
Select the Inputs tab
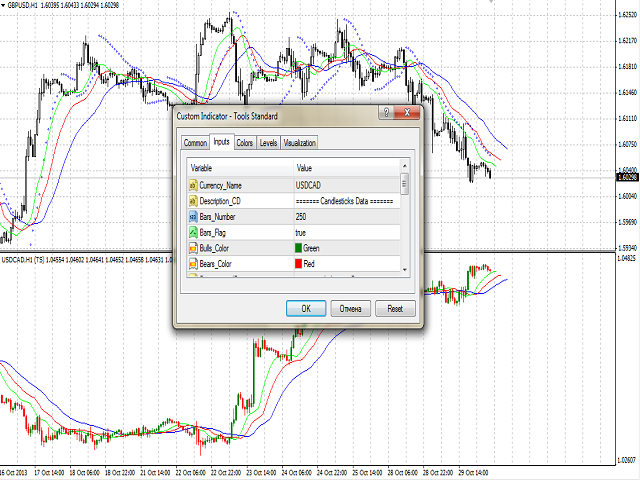point(222,142)
